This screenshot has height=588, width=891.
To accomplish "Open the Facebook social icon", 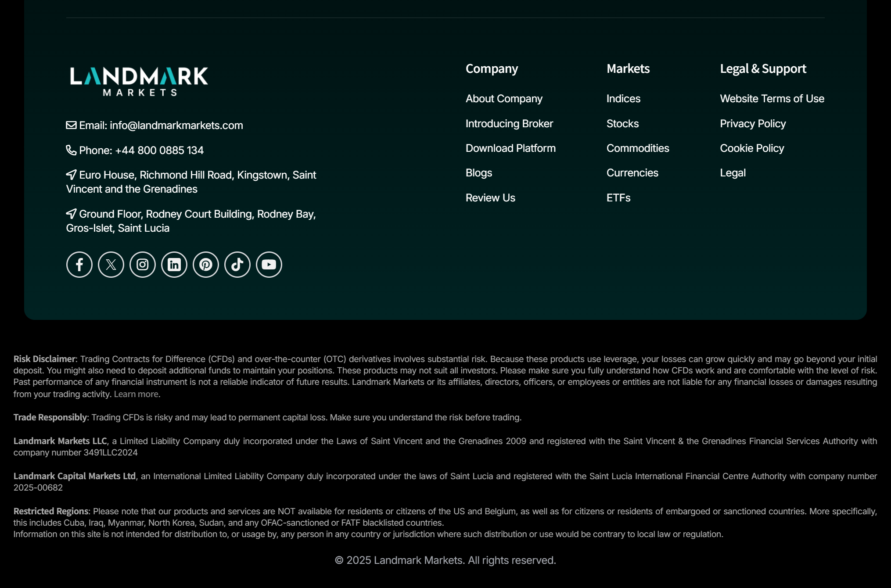I will [79, 265].
